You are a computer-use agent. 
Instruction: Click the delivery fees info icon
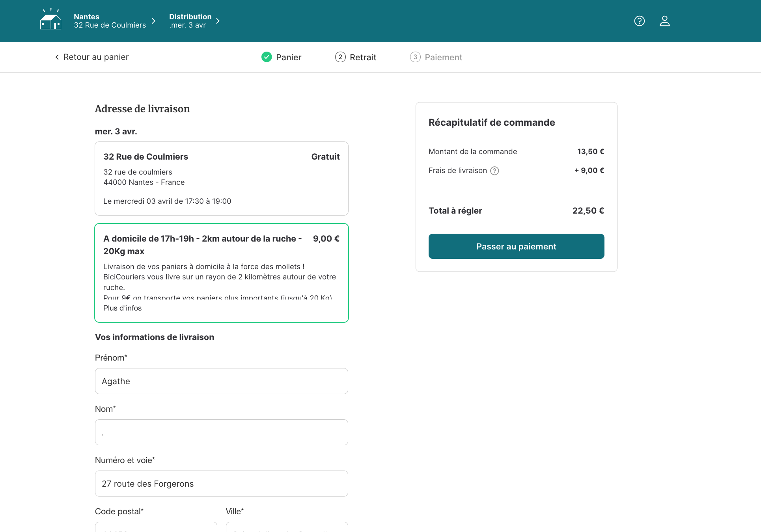pyautogui.click(x=494, y=171)
